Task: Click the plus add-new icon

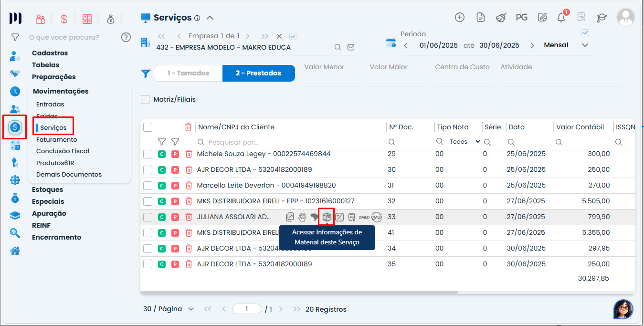Action: coord(460,18)
